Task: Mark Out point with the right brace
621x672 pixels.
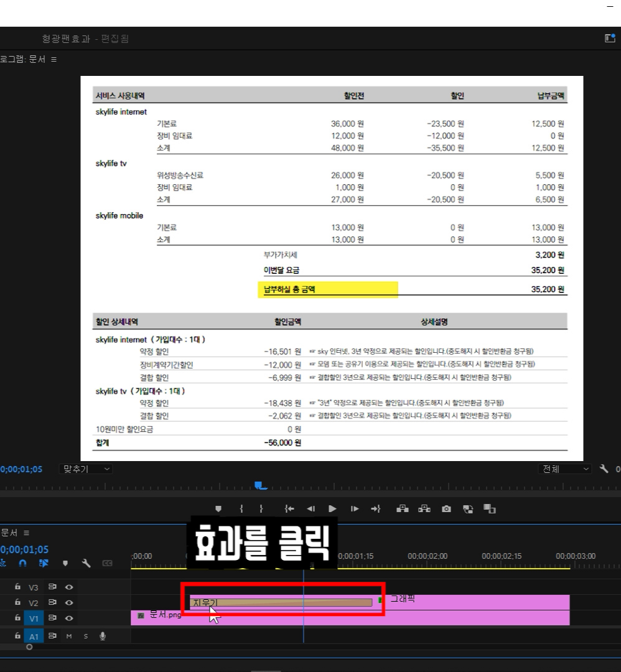Action: 261,509
